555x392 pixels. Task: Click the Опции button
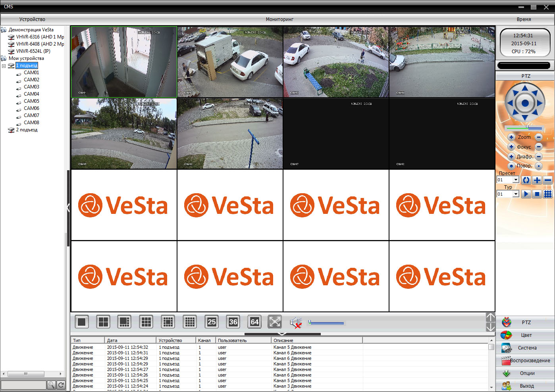coord(525,373)
